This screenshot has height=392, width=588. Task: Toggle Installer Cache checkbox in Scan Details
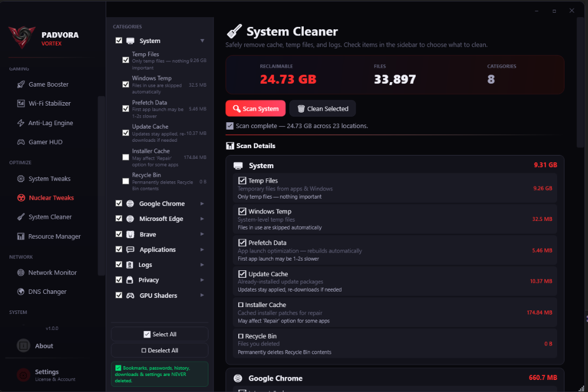(241, 305)
